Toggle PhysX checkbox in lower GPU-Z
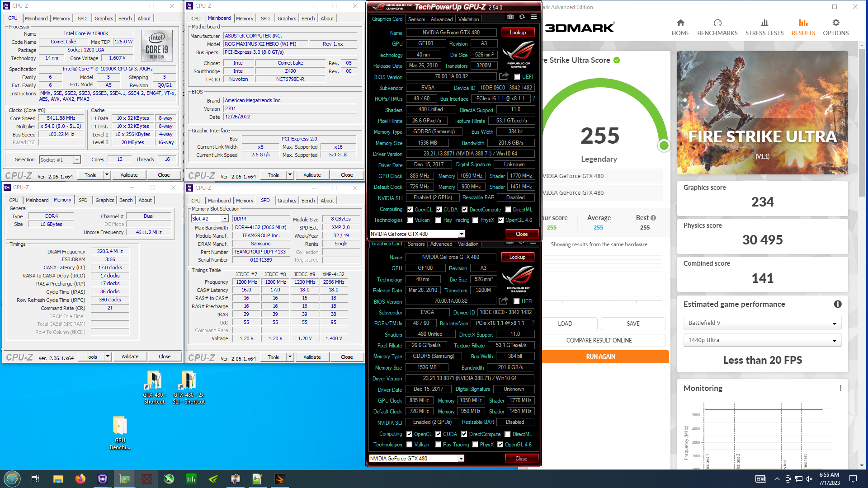The height and width of the screenshot is (488, 868). [x=475, y=445]
